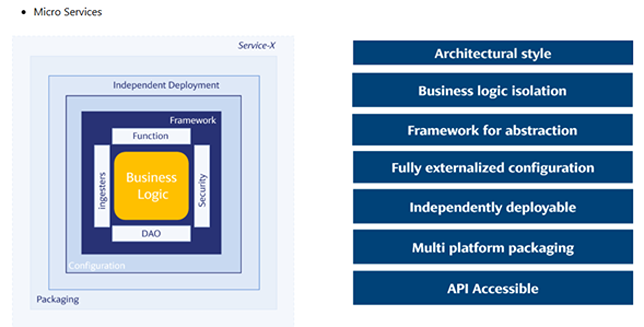Click the Micro Services bullet text
Viewport: 644px width, 327px height.
click(x=67, y=12)
